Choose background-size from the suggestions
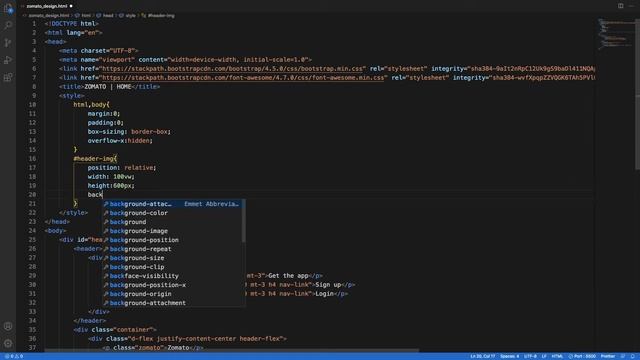640x360 pixels. [173, 258]
